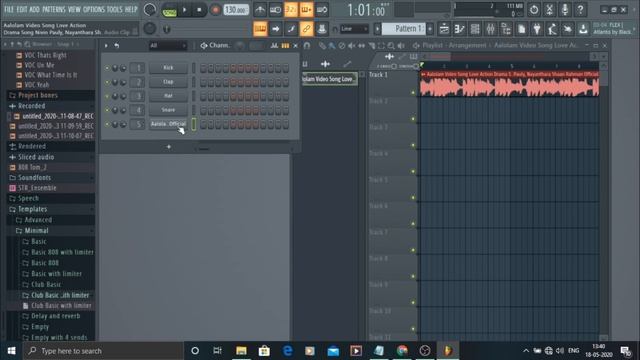
Task: Toggle the note blending brush icon
Action: click(x=291, y=29)
